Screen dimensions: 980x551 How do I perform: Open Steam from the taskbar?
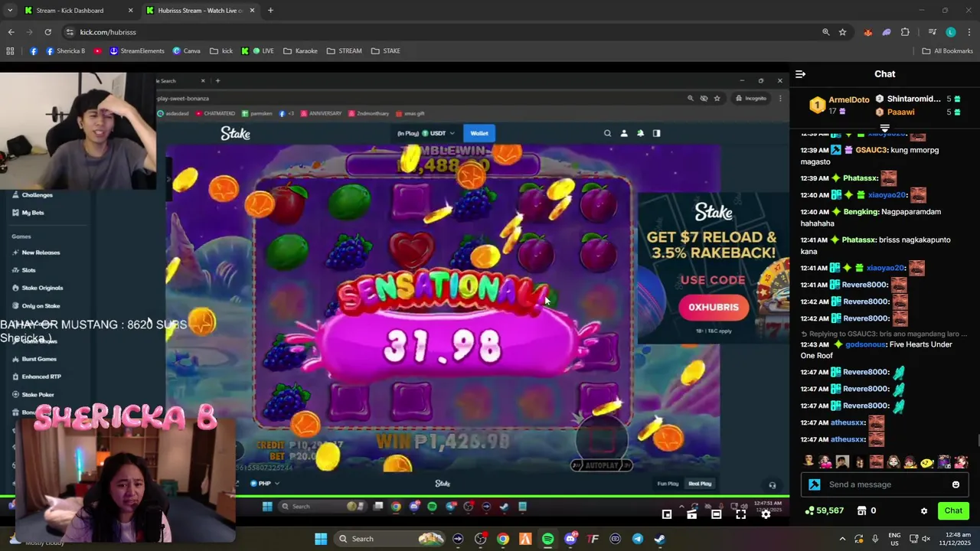[659, 539]
